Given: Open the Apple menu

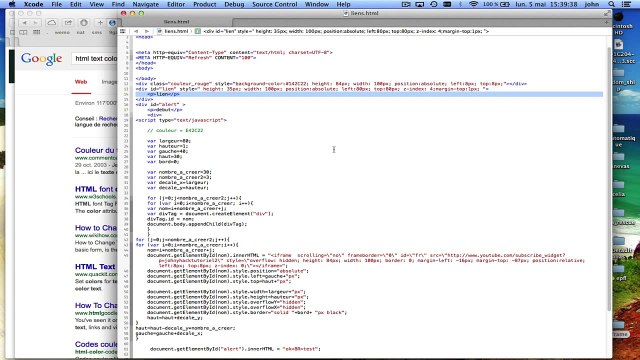Looking at the screenshot, I should (x=12, y=4).
